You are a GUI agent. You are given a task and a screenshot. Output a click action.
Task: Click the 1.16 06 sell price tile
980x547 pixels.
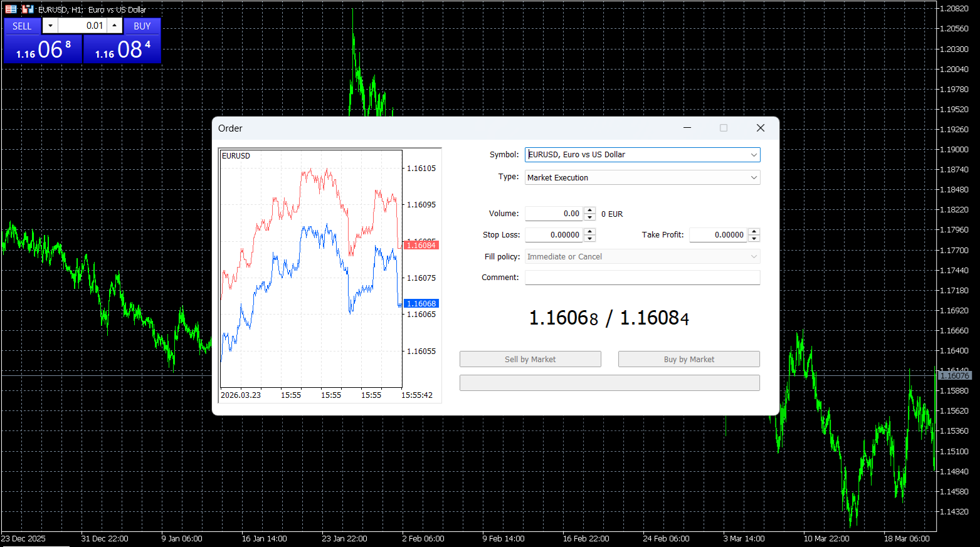point(43,49)
